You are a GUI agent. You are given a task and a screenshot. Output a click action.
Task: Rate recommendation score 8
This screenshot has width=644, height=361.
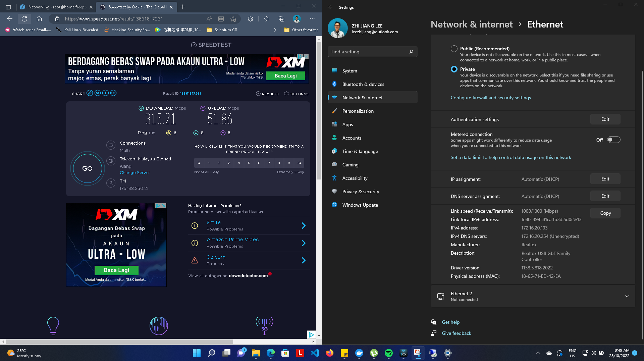click(x=279, y=163)
